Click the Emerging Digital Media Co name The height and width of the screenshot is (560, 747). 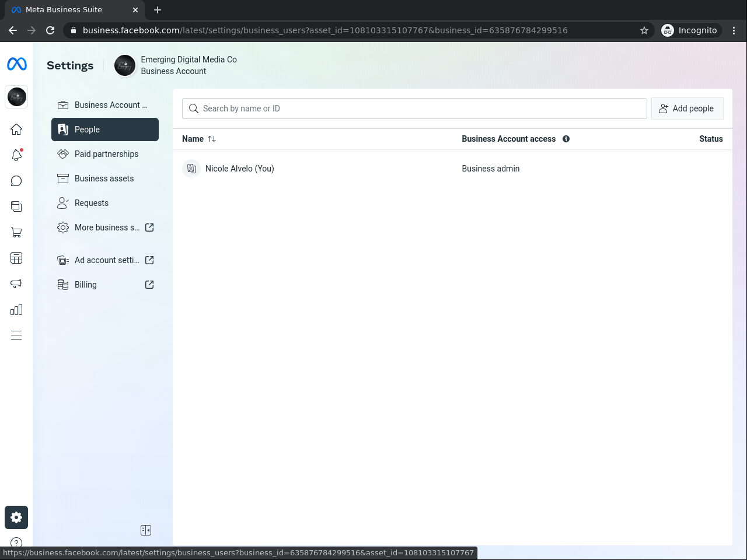tap(189, 60)
